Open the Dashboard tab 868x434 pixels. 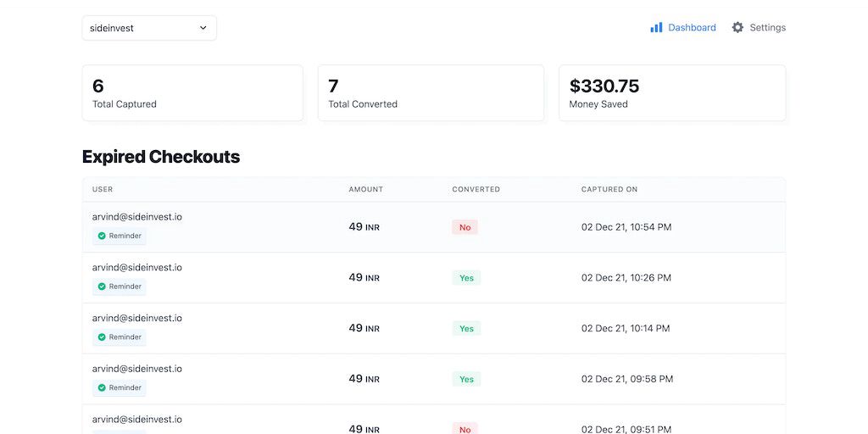tap(692, 27)
